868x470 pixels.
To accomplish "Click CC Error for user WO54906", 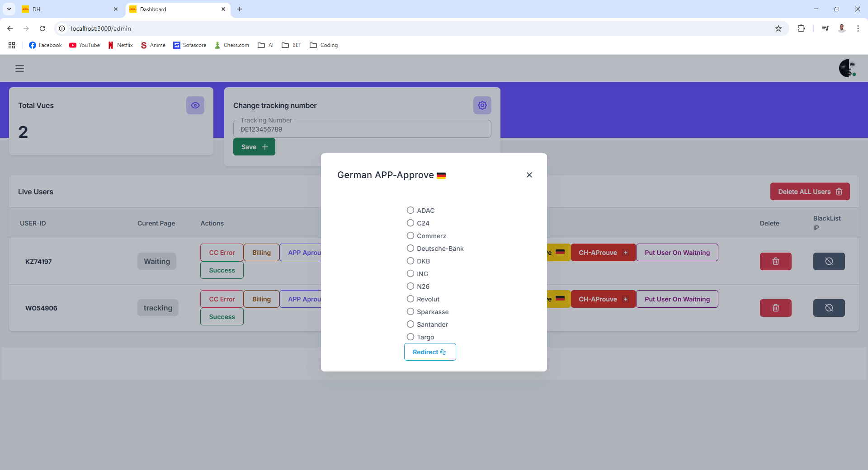I will pyautogui.click(x=222, y=299).
